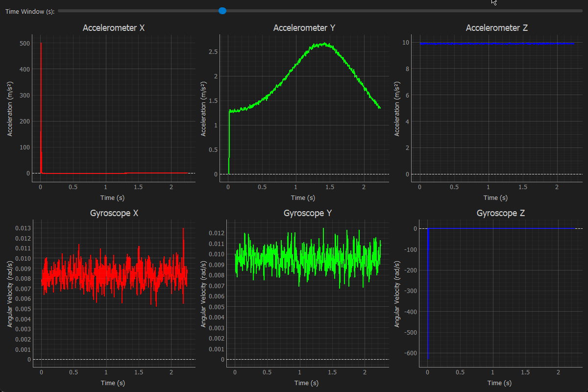Click the blue vertical drop in Gyroscope Z
Screen dimensions: 588x392
[x=428, y=294]
